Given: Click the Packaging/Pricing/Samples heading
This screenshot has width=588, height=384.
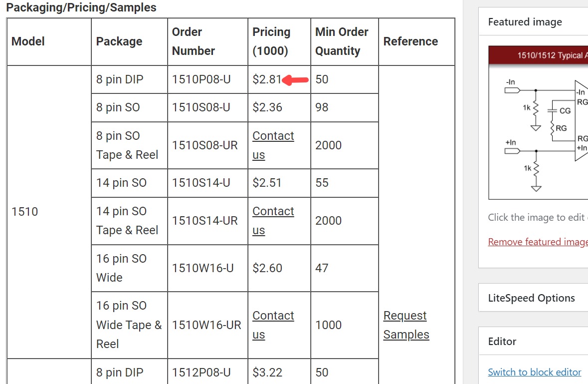Looking at the screenshot, I should [x=81, y=7].
